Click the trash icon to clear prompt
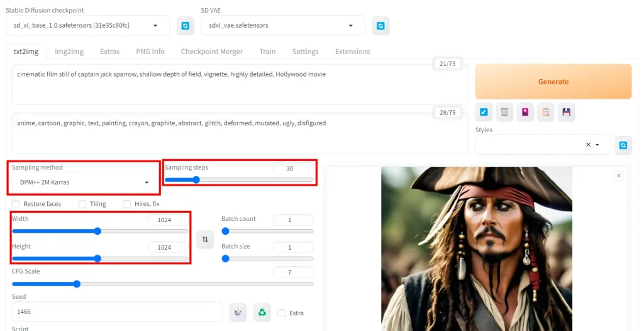 [x=504, y=112]
